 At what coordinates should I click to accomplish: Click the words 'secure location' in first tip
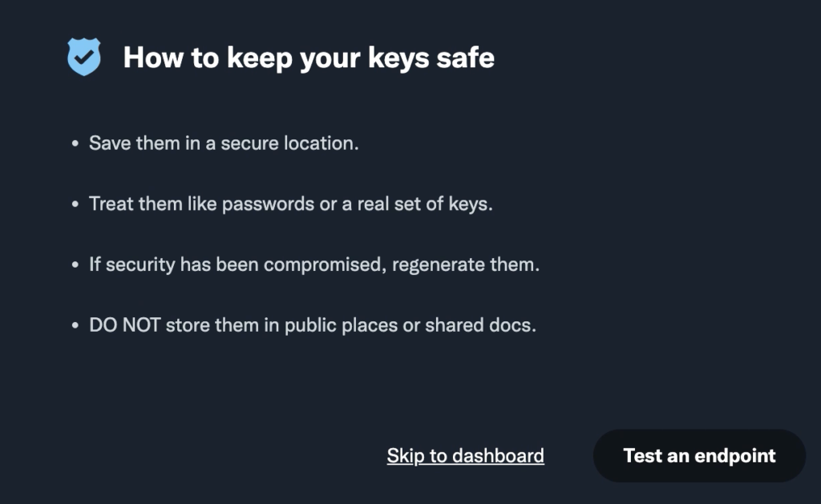click(x=289, y=143)
